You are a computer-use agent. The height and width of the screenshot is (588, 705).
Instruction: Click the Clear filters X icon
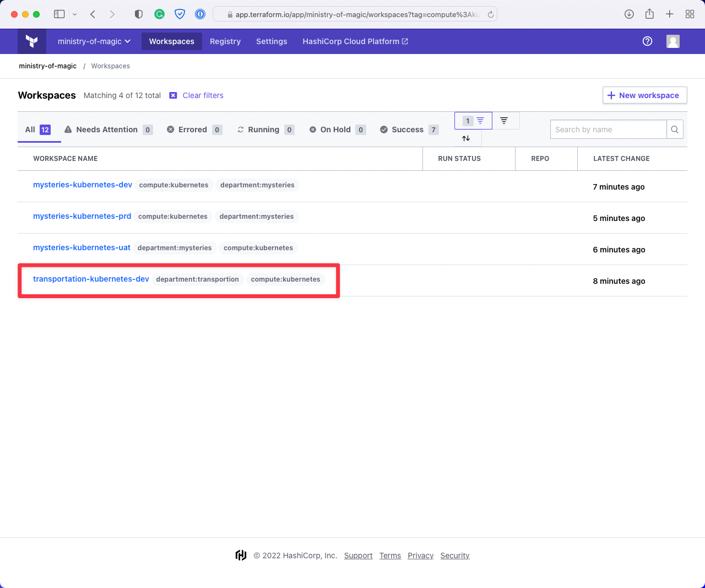click(x=173, y=95)
